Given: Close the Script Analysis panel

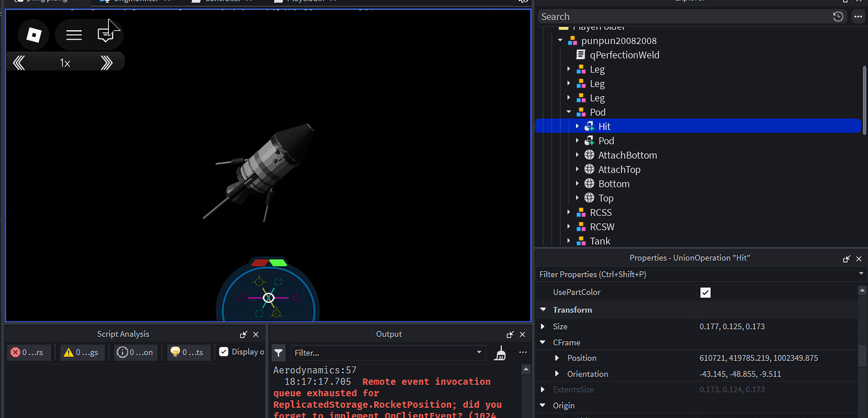Looking at the screenshot, I should click(256, 334).
